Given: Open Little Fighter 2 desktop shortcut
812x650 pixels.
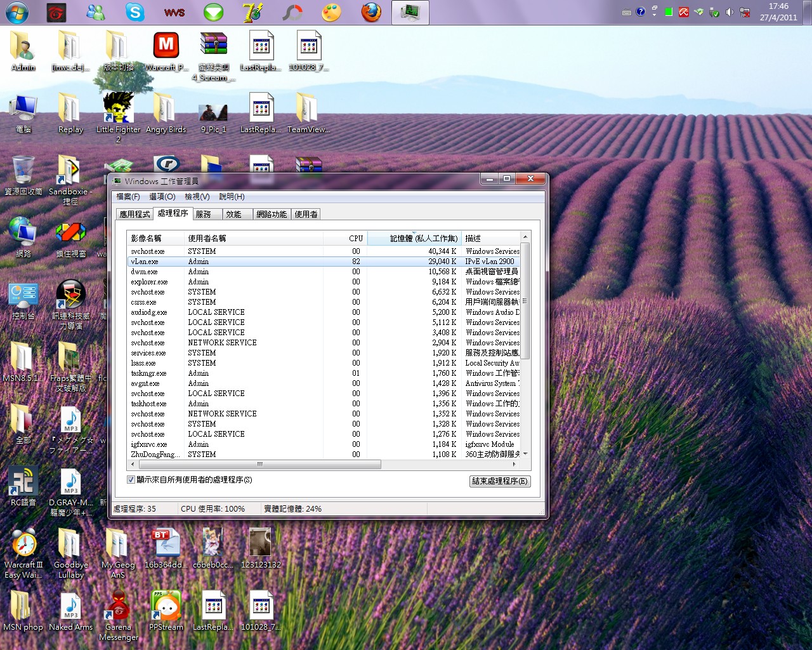Looking at the screenshot, I should [x=118, y=109].
